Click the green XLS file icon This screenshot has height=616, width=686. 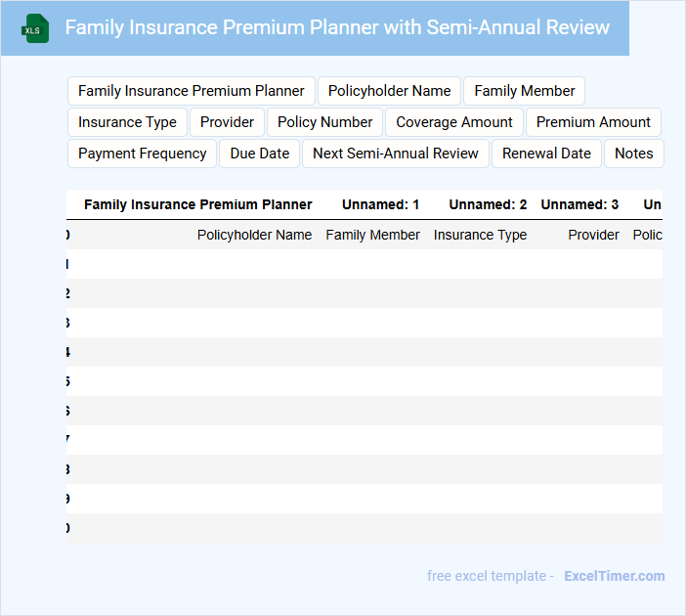35,28
